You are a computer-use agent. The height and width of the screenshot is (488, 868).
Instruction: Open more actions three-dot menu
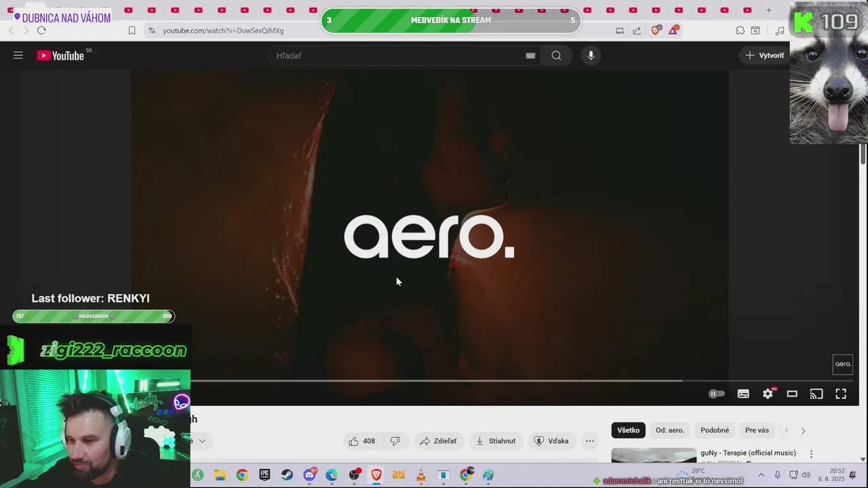tap(590, 441)
